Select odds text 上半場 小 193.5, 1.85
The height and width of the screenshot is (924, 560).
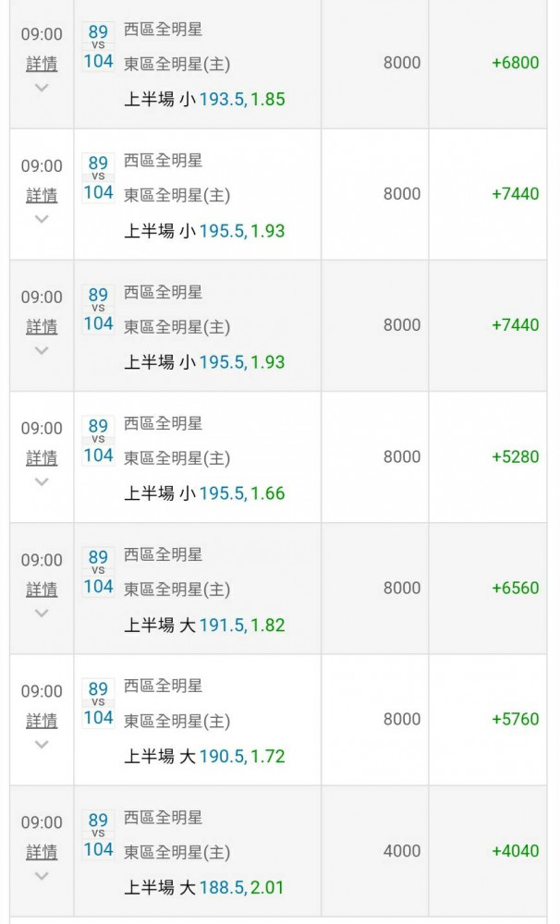coord(204,99)
